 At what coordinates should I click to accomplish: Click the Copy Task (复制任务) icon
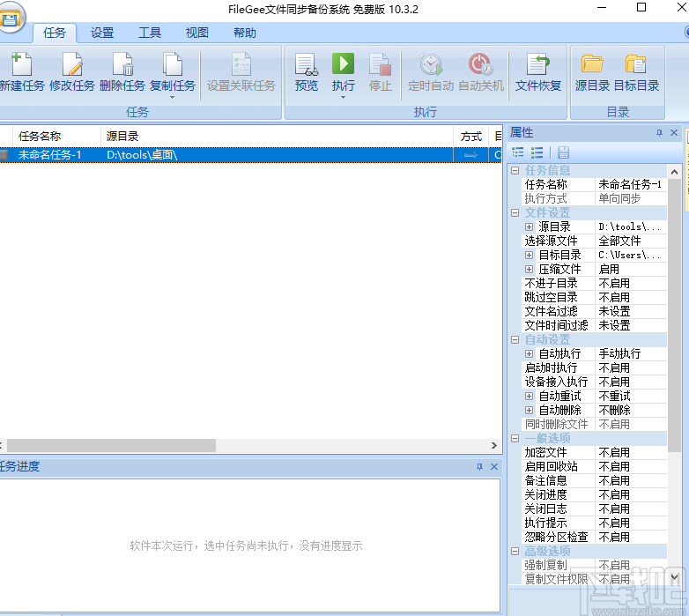(173, 64)
